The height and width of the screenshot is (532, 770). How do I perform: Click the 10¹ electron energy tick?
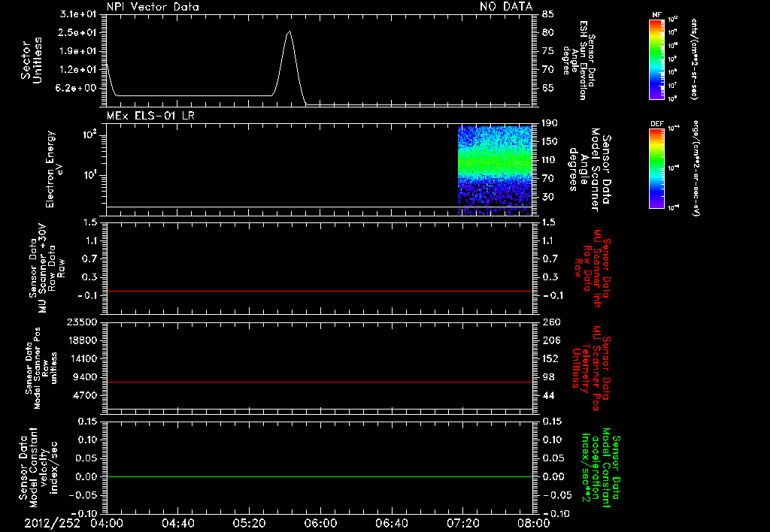point(89,174)
